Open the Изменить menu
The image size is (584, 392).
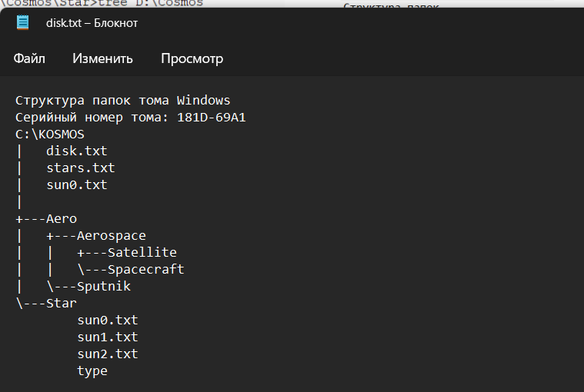point(102,58)
